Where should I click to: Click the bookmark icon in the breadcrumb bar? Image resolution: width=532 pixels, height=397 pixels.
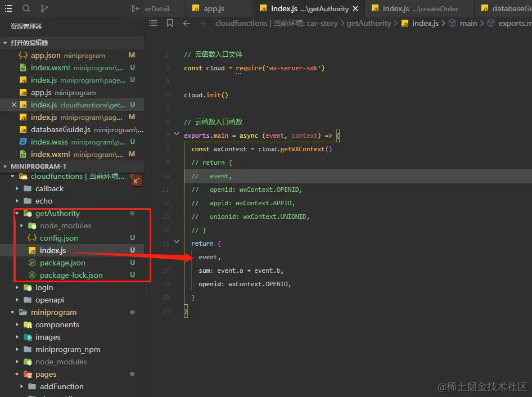click(x=170, y=23)
